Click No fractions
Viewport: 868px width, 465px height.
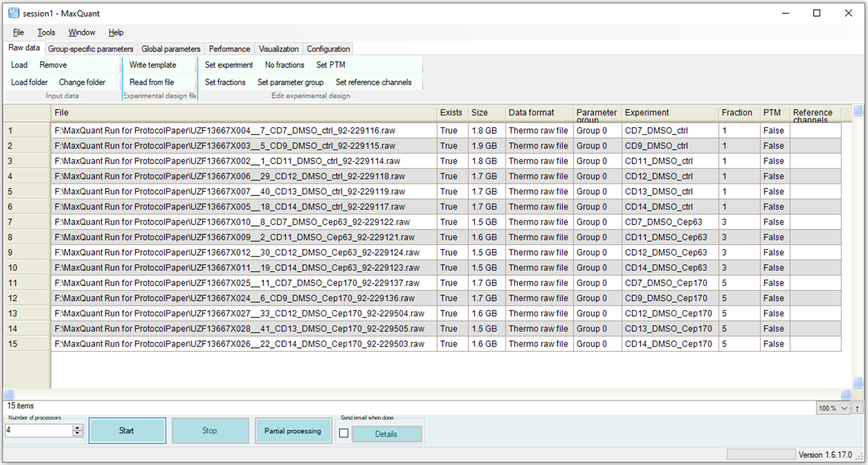click(284, 65)
